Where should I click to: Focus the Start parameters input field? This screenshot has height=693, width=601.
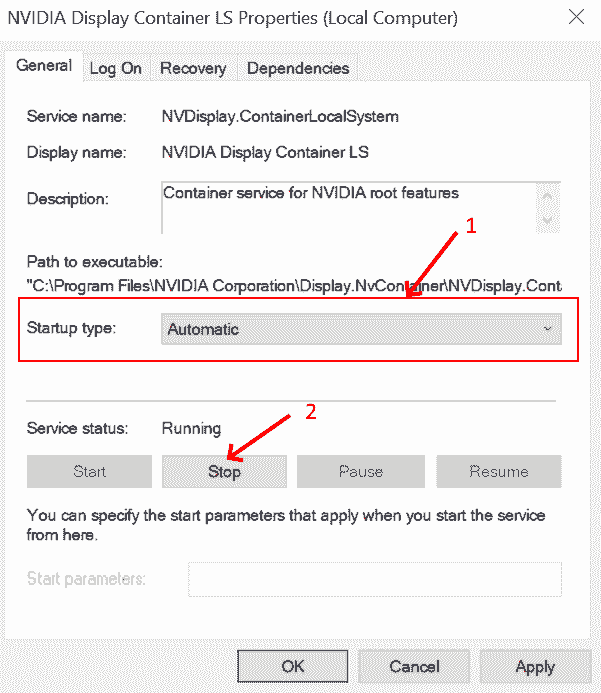click(x=375, y=579)
